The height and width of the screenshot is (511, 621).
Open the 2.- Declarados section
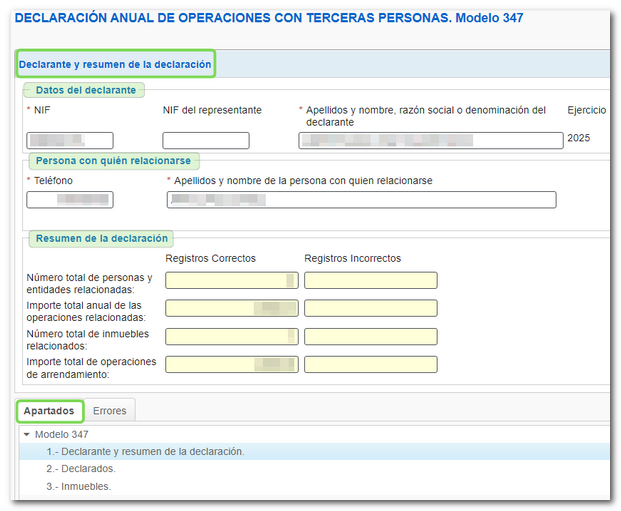pyautogui.click(x=81, y=468)
